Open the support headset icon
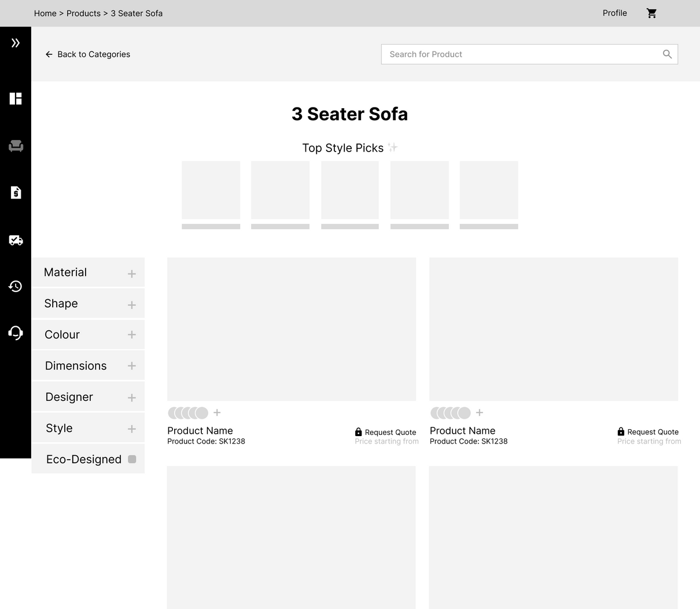700x609 pixels. (x=16, y=333)
